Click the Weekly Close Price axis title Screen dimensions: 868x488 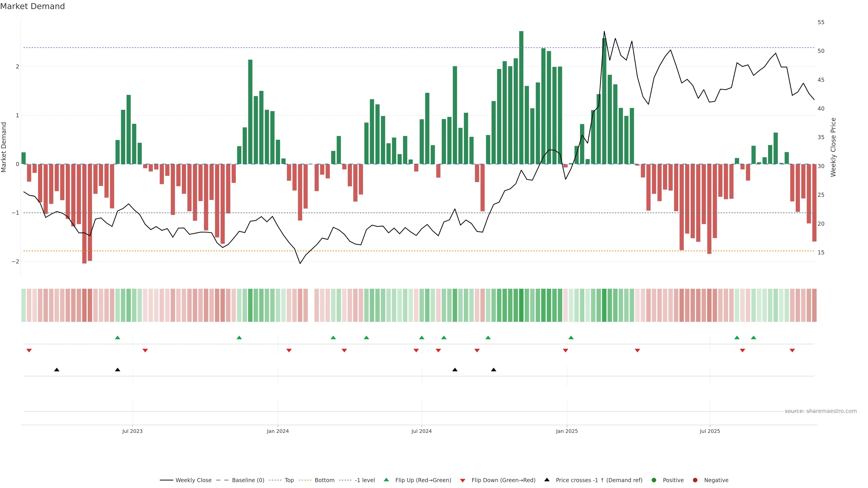pyautogui.click(x=833, y=147)
